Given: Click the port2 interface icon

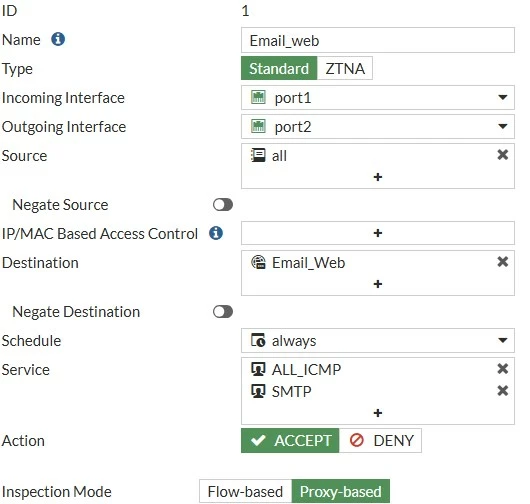Looking at the screenshot, I should (258, 126).
